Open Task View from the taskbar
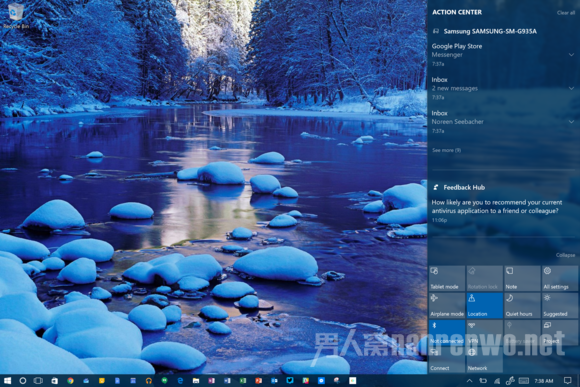 tap(38, 380)
